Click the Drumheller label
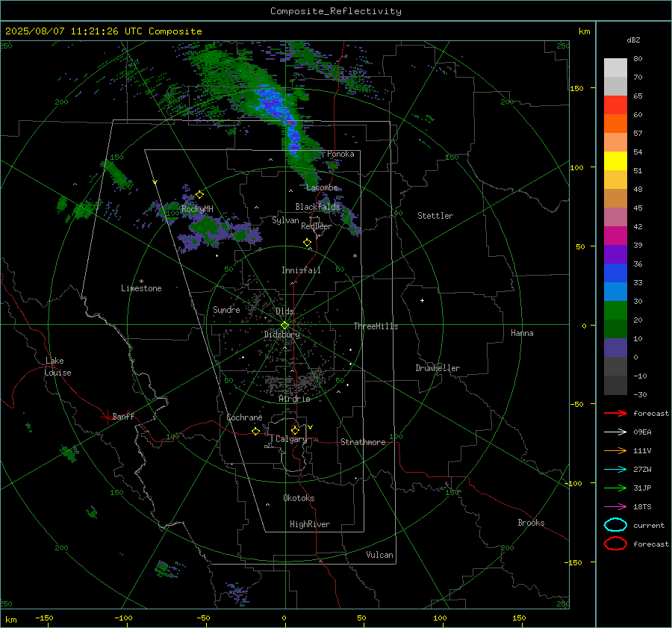This screenshot has width=672, height=628. pos(438,368)
